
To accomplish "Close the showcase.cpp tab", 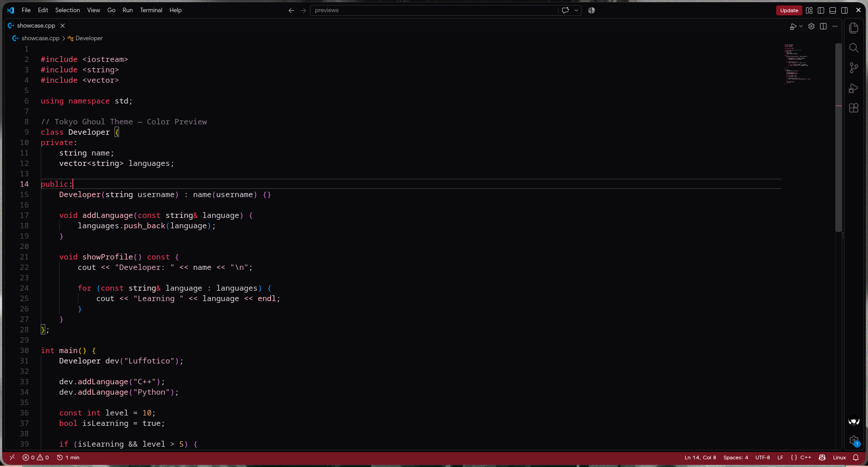I will coord(62,26).
